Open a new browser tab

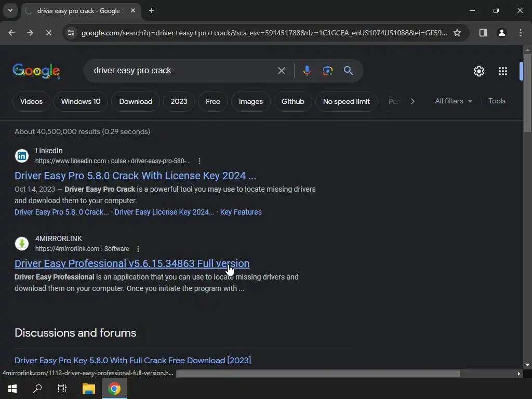tap(152, 11)
